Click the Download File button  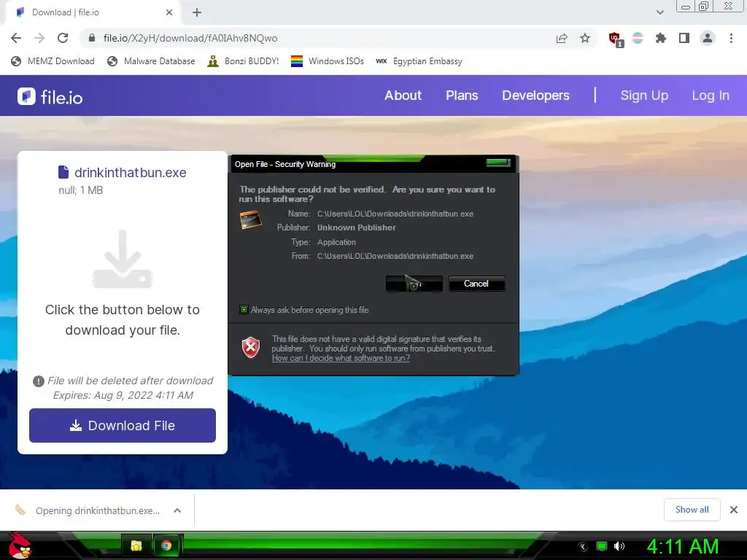(123, 425)
